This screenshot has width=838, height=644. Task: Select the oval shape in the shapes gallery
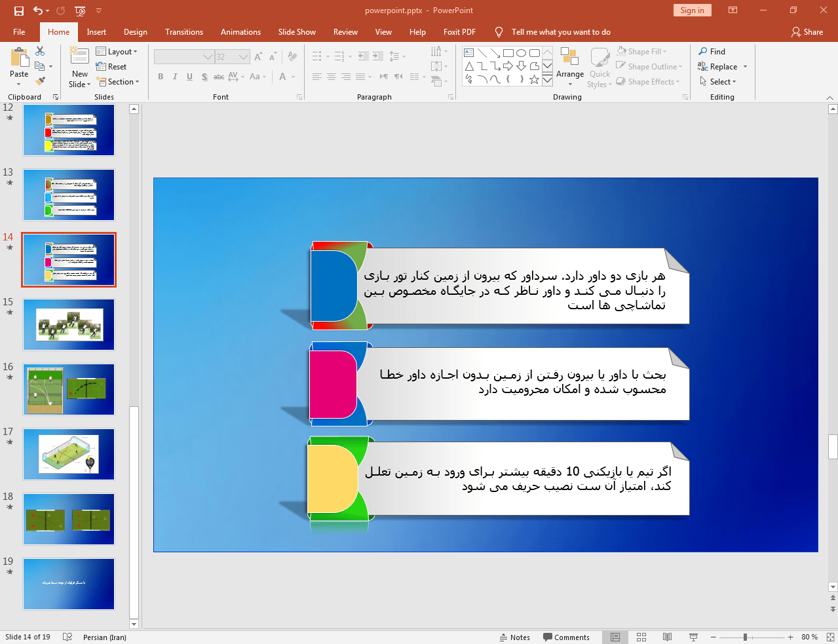tap(522, 53)
